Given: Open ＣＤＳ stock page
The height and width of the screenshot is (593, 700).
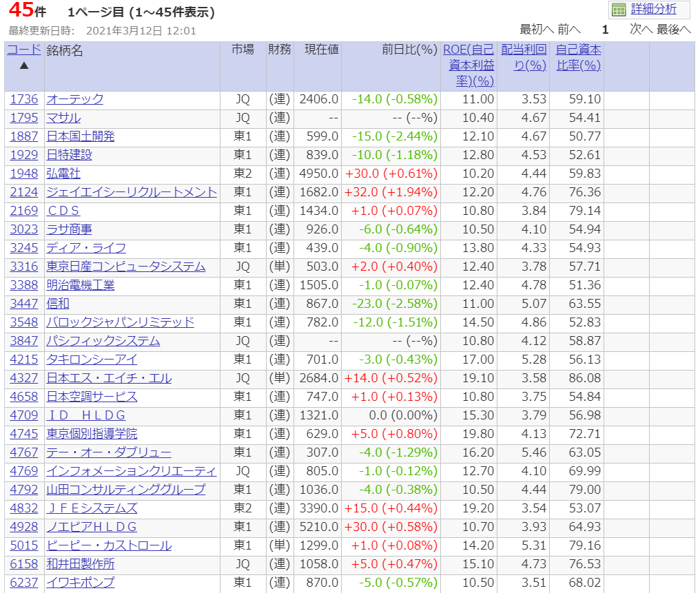Looking at the screenshot, I should click(63, 211).
